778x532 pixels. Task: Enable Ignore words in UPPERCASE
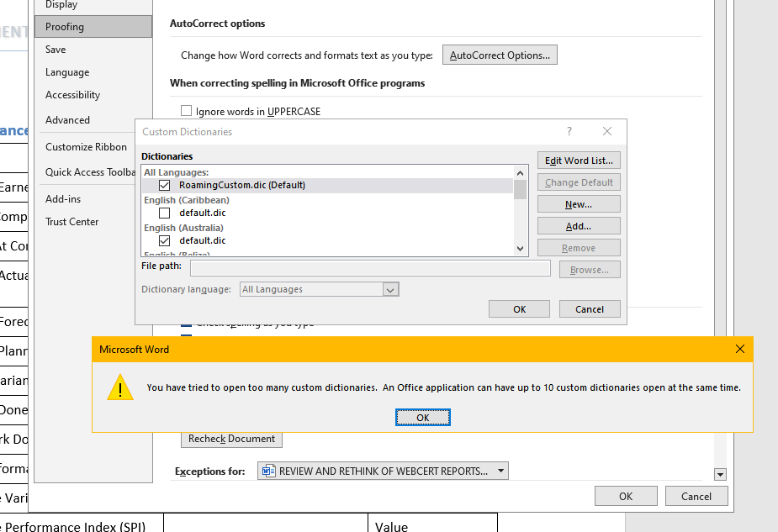point(186,111)
